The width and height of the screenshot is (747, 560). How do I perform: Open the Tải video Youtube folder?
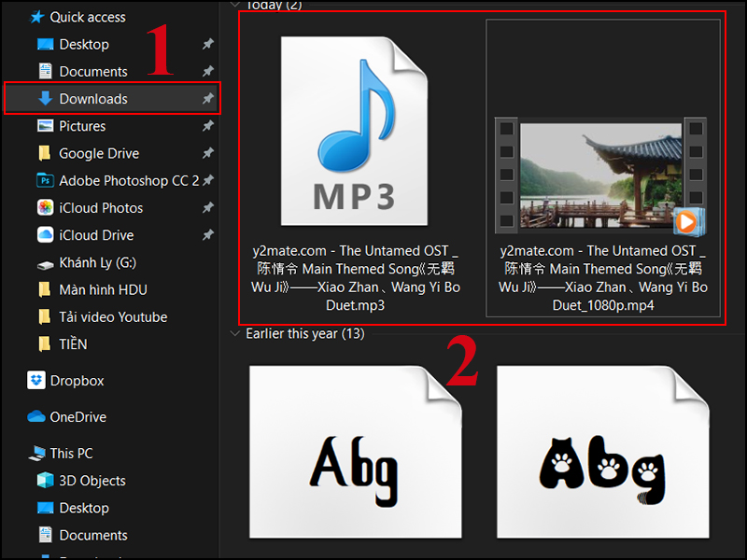105,316
